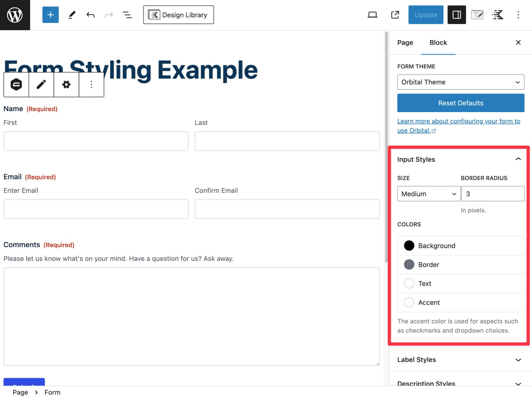Viewport: 532px width, 398px height.
Task: Select the Block tab
Action: point(438,43)
